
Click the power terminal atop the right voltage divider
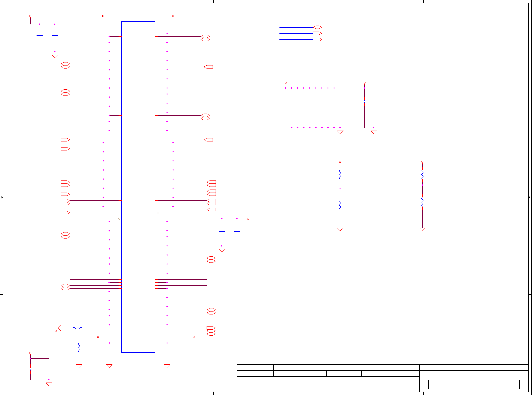[x=422, y=162]
